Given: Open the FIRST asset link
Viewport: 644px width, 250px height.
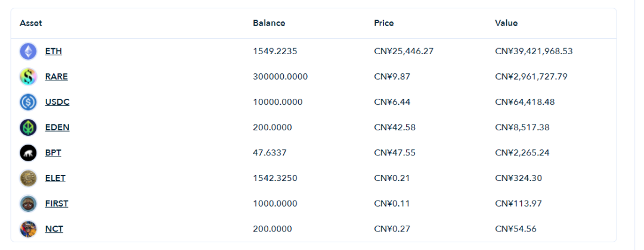Looking at the screenshot, I should [57, 204].
